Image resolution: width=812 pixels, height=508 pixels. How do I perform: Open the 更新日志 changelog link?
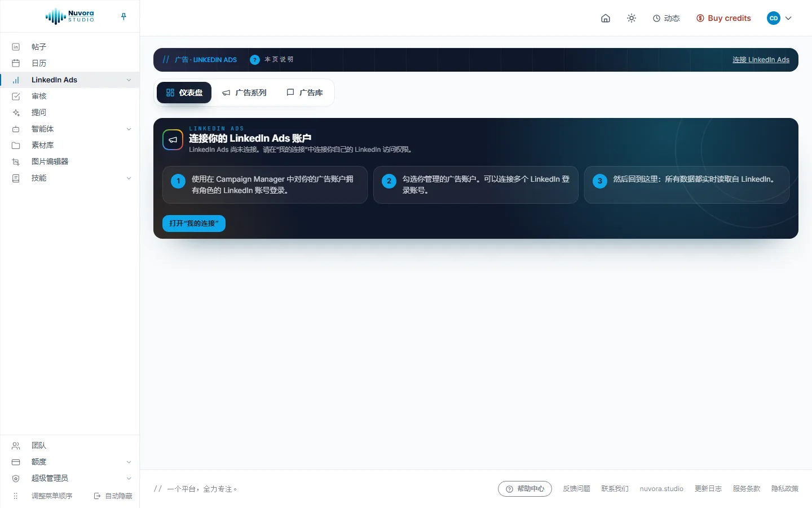click(708, 489)
